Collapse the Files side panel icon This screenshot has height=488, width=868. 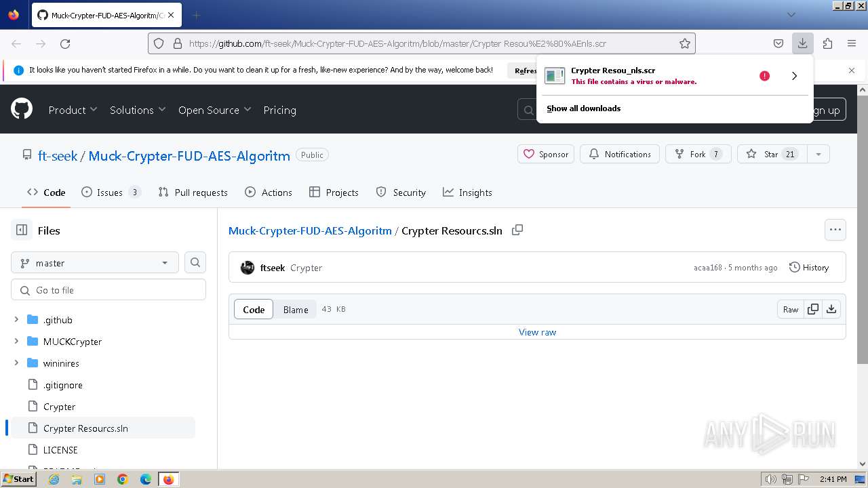click(22, 230)
